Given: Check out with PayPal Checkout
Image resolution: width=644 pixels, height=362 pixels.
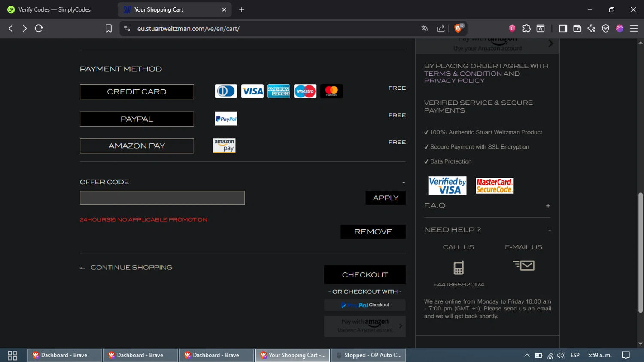Looking at the screenshot, I should point(365,305).
